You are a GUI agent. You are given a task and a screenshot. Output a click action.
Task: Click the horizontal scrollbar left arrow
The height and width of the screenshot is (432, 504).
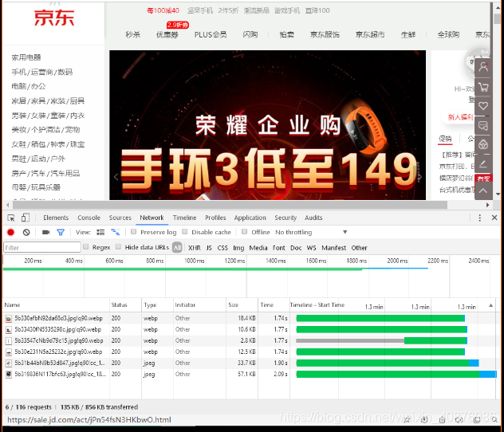[8, 205]
